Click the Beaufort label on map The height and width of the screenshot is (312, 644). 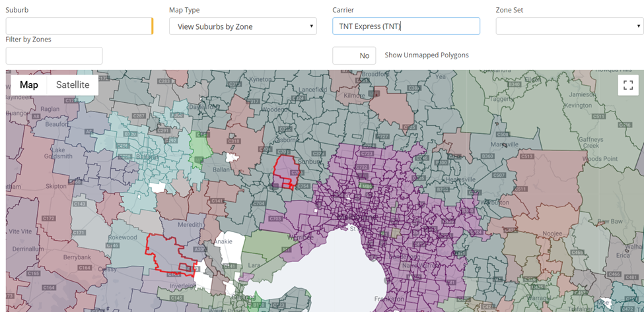[57, 123]
